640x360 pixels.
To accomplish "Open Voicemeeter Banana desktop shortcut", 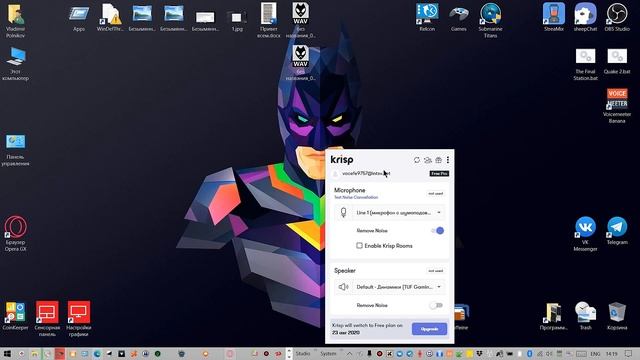I will [617, 106].
